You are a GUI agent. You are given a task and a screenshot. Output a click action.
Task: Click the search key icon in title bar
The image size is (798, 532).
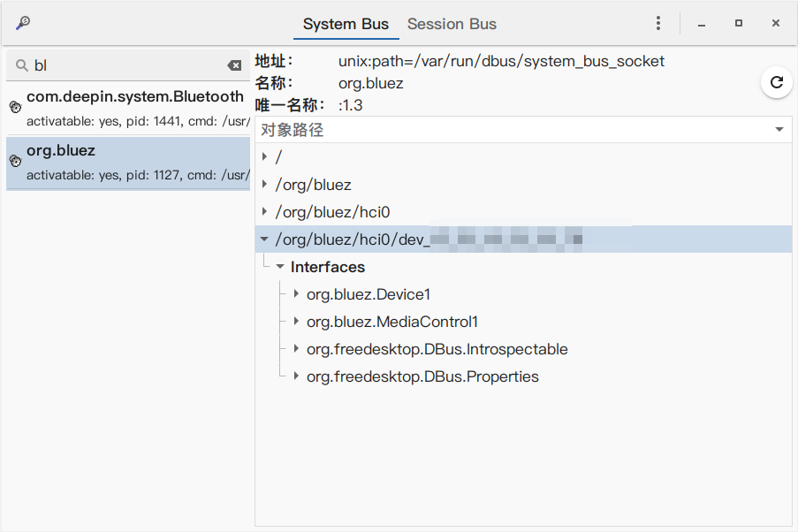[23, 23]
